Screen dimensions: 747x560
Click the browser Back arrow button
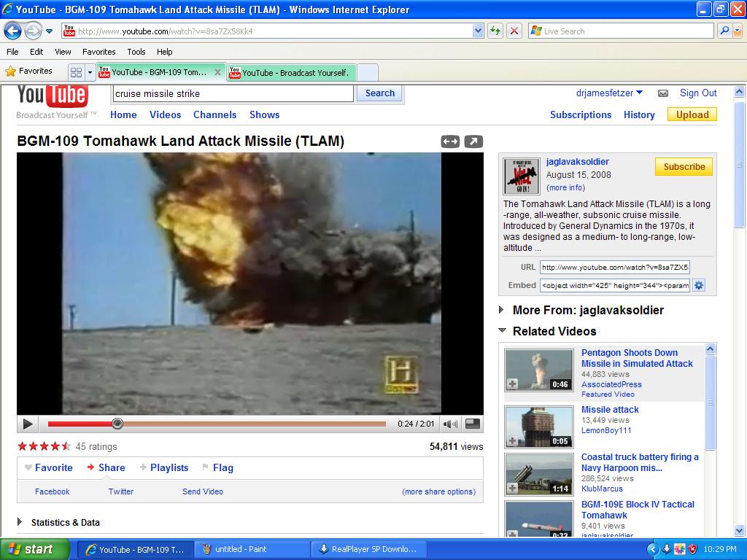pyautogui.click(x=13, y=31)
